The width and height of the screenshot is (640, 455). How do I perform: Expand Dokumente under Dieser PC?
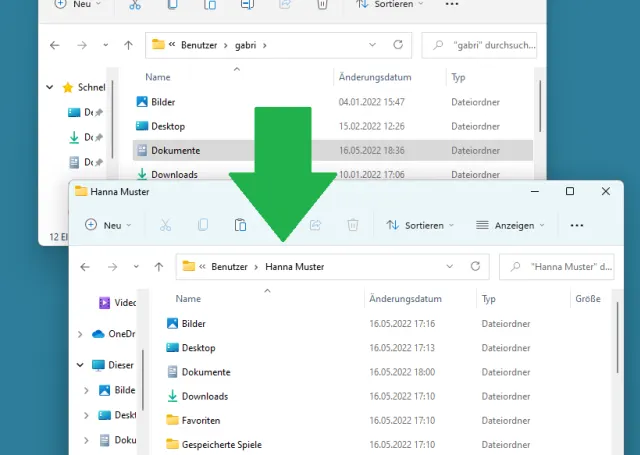point(86,440)
